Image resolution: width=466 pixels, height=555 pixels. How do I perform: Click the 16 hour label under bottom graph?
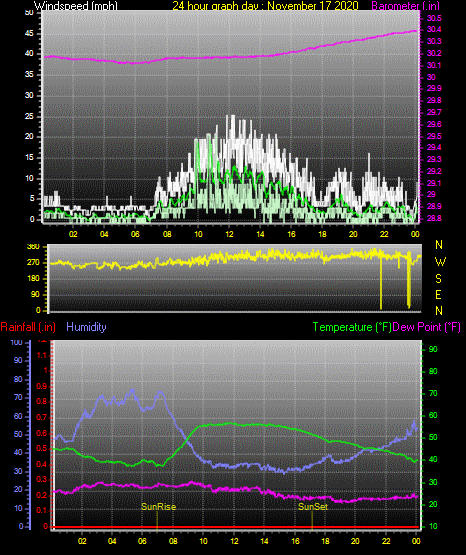[x=295, y=541]
